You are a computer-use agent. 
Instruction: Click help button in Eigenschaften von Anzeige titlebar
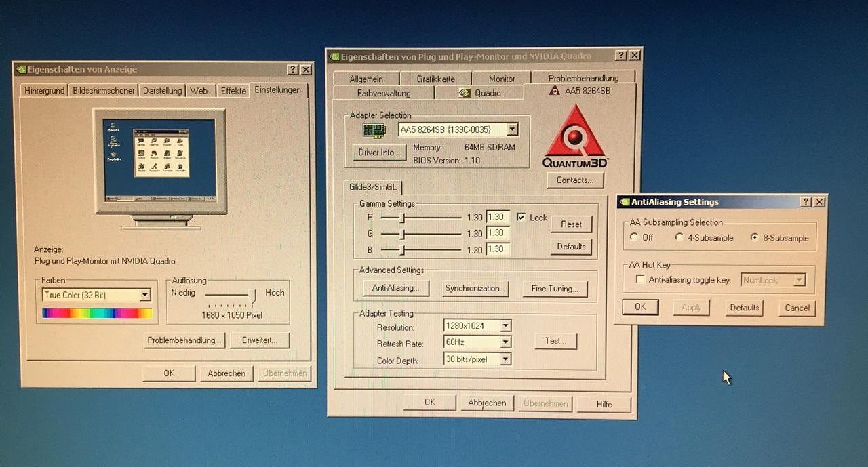pyautogui.click(x=292, y=69)
